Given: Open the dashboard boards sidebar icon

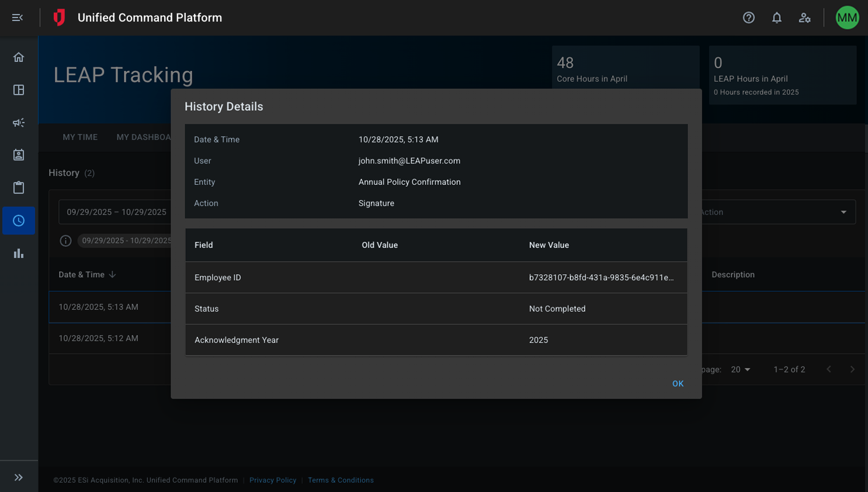Looking at the screenshot, I should (x=19, y=90).
